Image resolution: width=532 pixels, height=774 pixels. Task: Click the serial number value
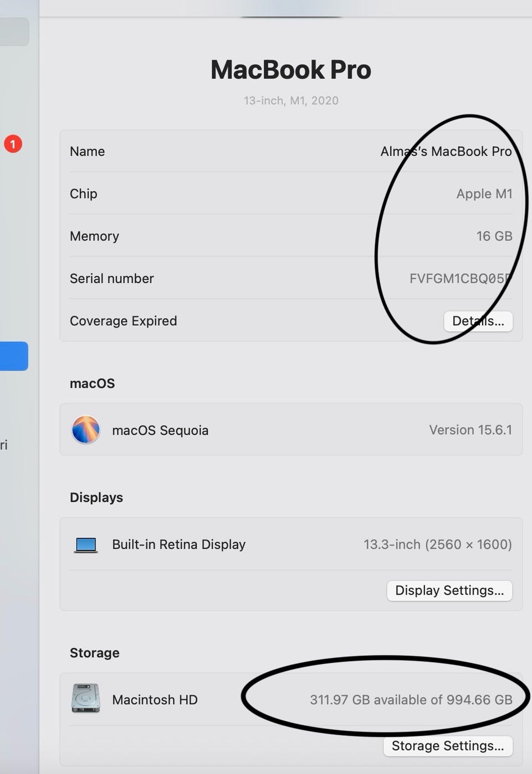coord(461,279)
